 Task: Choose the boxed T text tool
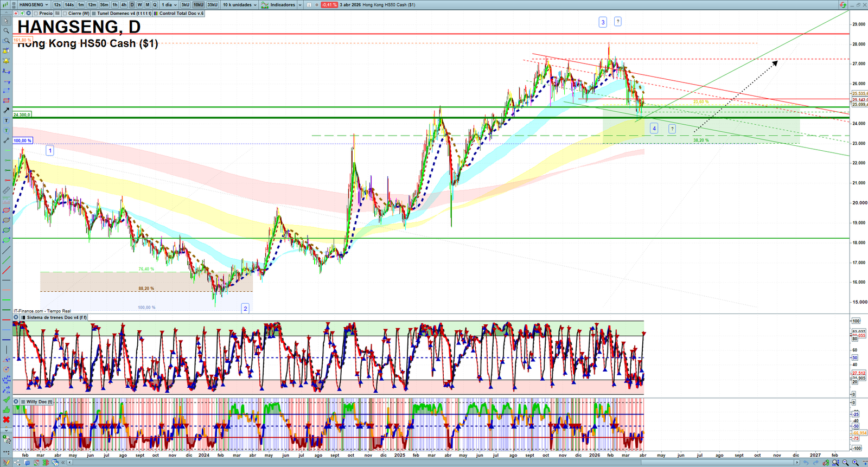(x=6, y=120)
